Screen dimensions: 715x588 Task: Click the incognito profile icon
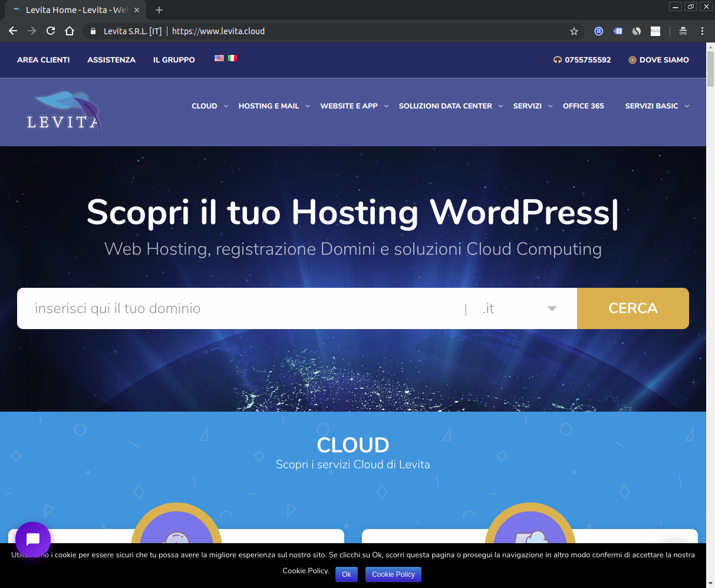click(x=683, y=31)
